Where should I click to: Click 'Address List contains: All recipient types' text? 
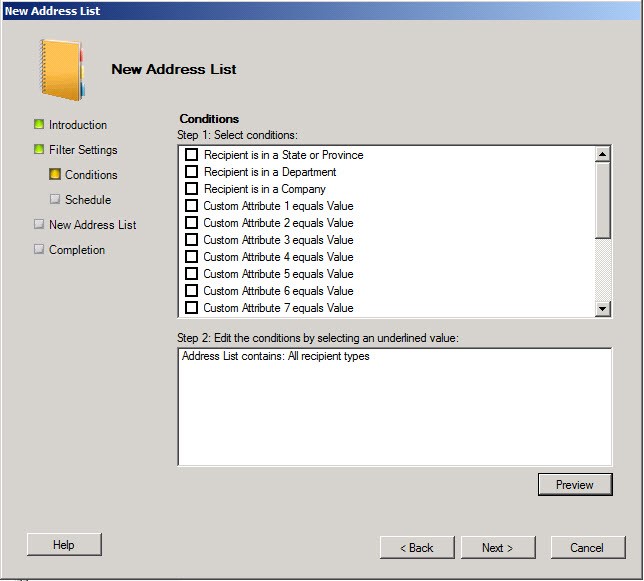tap(276, 356)
